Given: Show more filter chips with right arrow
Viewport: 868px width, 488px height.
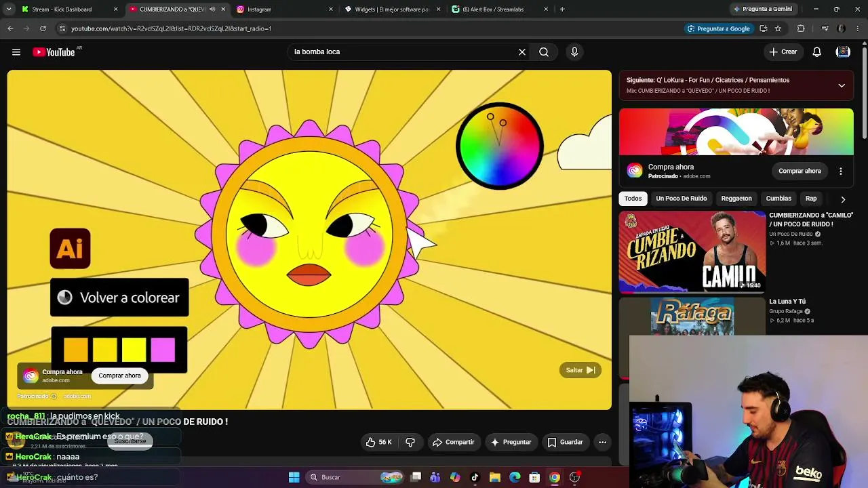Looking at the screenshot, I should (843, 199).
